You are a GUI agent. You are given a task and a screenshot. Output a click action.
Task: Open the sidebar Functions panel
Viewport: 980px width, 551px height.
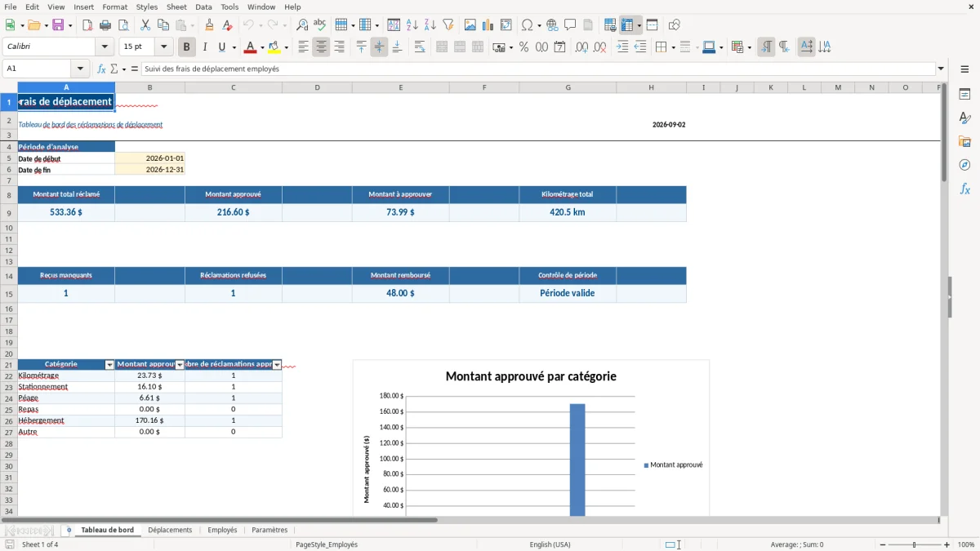tap(964, 189)
